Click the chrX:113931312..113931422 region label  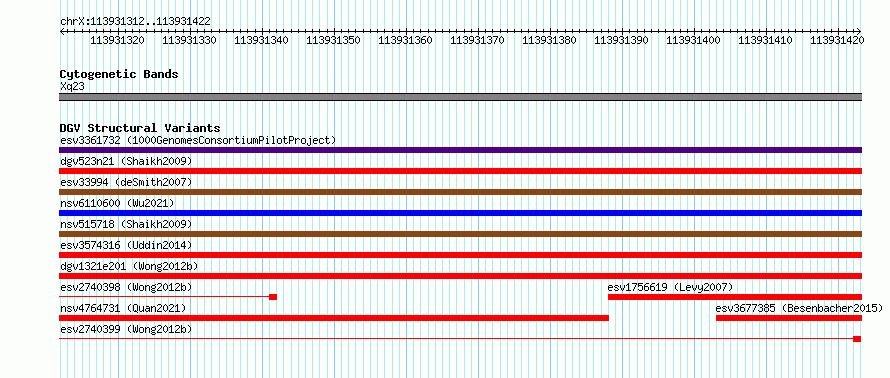coord(135,21)
